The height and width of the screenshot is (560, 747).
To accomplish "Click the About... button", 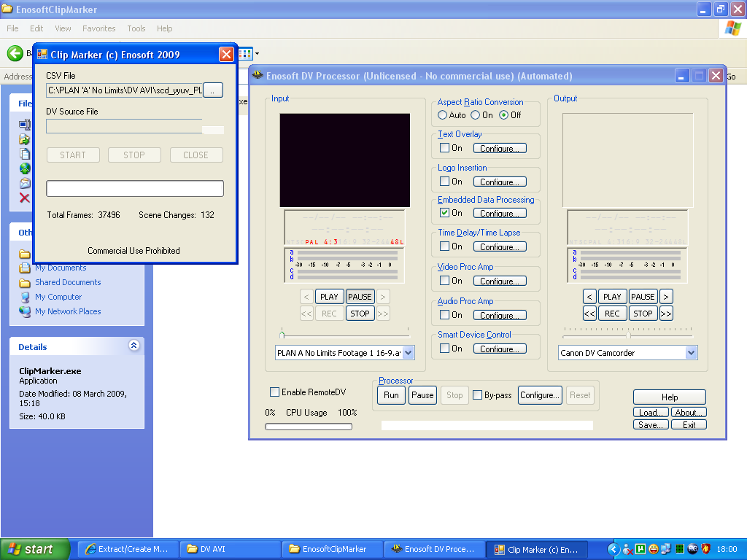I will pyautogui.click(x=689, y=413).
